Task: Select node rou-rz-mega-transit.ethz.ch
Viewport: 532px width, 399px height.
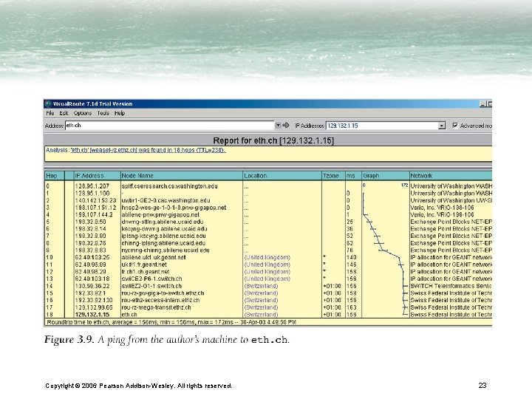Action: tap(156, 307)
